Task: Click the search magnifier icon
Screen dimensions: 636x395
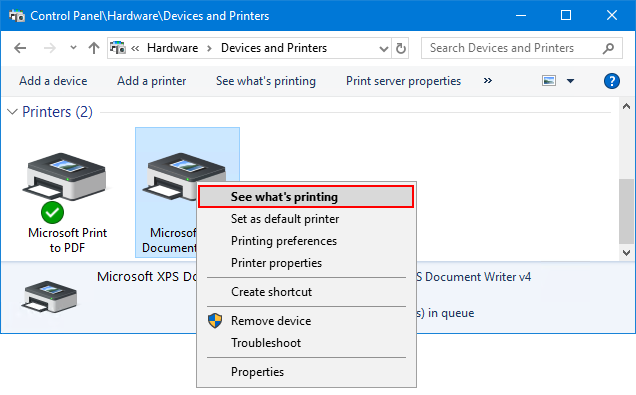Action: click(608, 48)
